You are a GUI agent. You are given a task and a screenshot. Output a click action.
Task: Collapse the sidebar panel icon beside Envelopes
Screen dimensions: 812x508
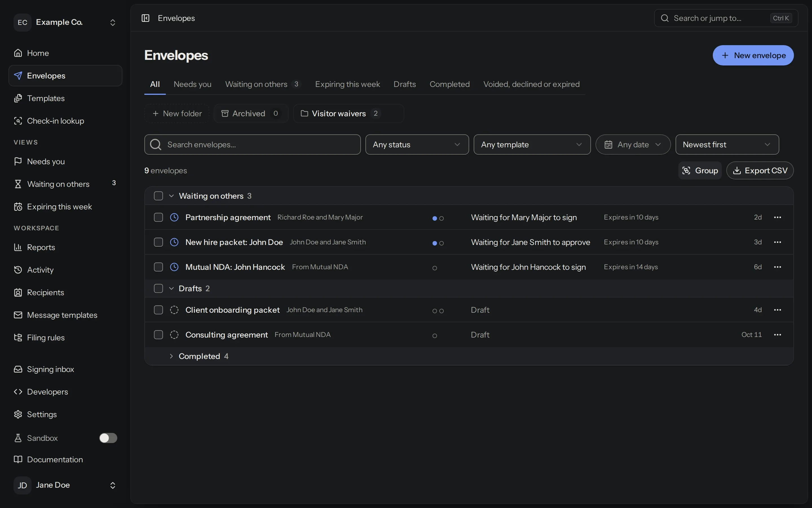pos(145,18)
